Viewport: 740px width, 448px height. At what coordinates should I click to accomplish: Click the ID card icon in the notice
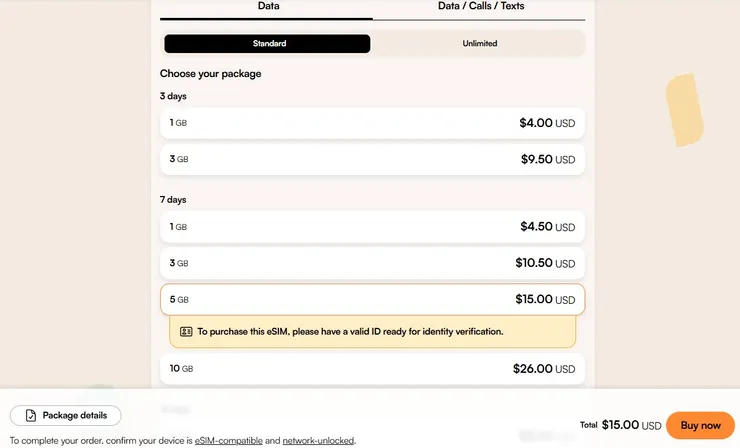[x=186, y=331]
